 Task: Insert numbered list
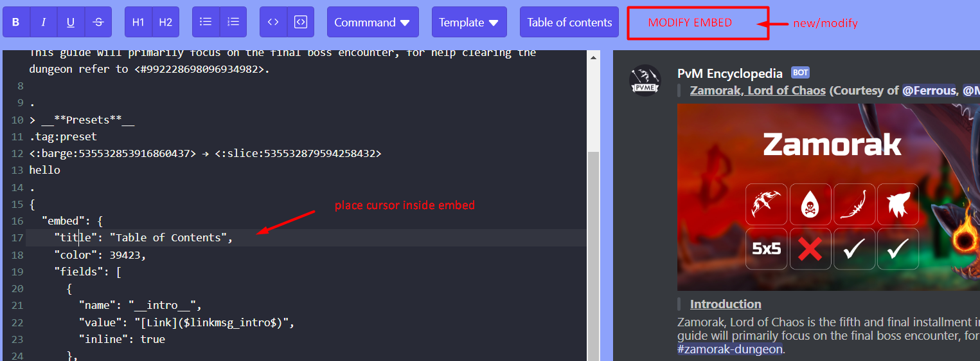233,22
